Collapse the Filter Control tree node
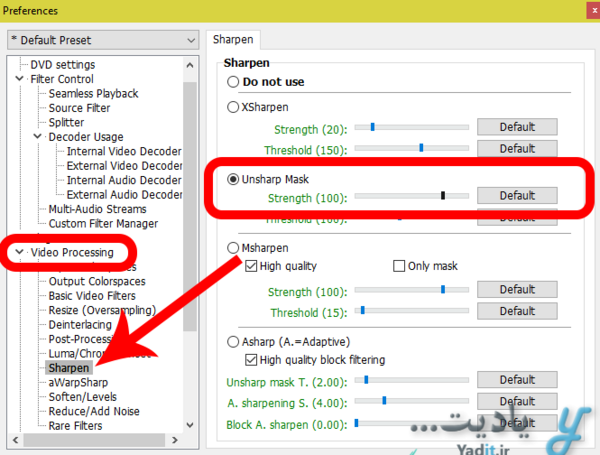Image resolution: width=600 pixels, height=455 pixels. [x=20, y=79]
